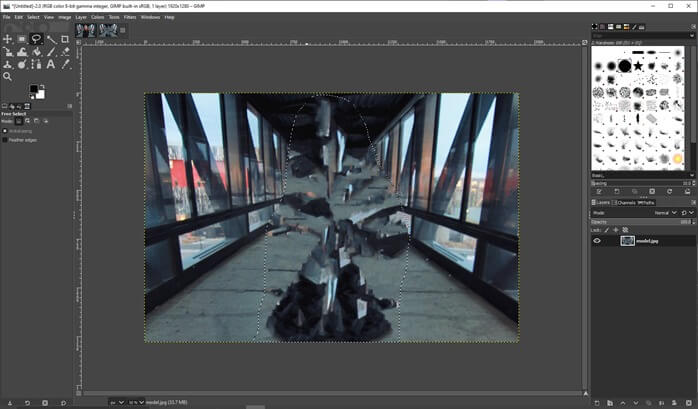Viewport: 698px width, 409px height.
Task: Select the Free Select lasso tool
Action: click(x=37, y=39)
